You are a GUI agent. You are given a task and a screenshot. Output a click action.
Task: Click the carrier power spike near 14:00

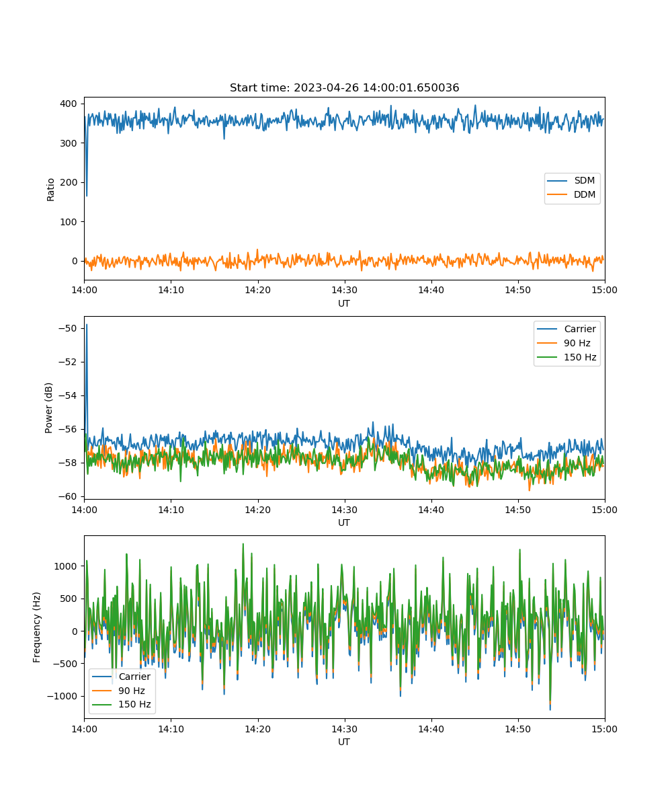[x=86, y=325]
